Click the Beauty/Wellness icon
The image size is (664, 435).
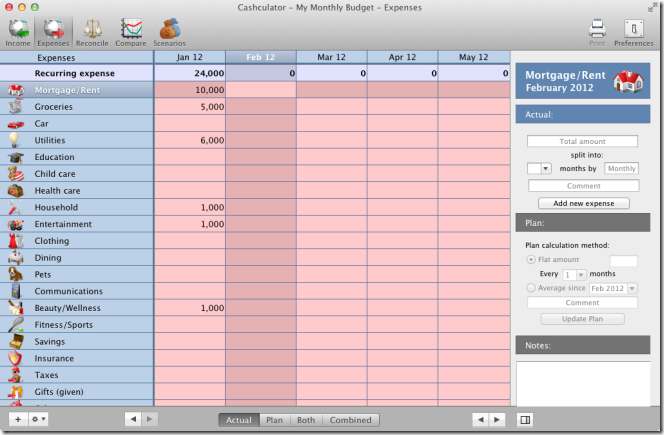tap(16, 308)
